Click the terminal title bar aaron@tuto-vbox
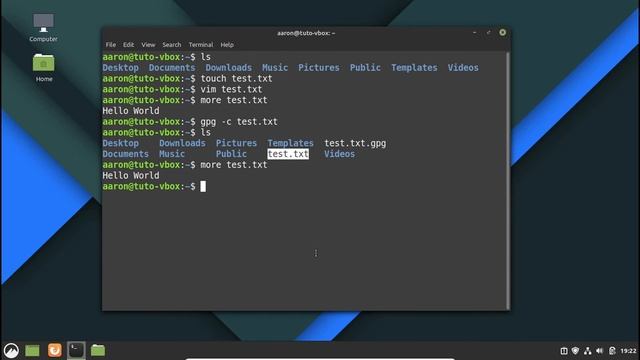 306,33
